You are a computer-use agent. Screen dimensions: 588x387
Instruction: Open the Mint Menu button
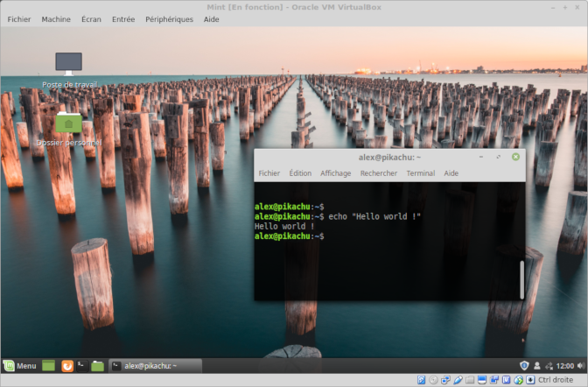[19, 365]
